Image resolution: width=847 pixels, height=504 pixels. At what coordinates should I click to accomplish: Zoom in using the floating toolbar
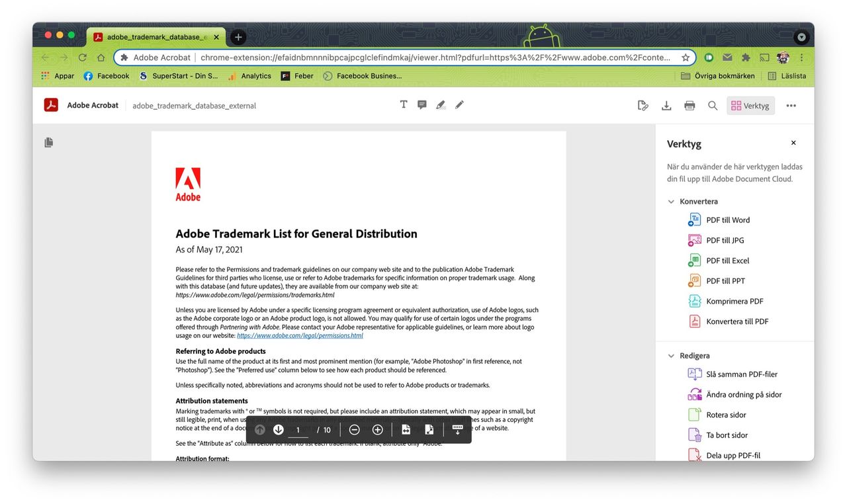pyautogui.click(x=377, y=429)
